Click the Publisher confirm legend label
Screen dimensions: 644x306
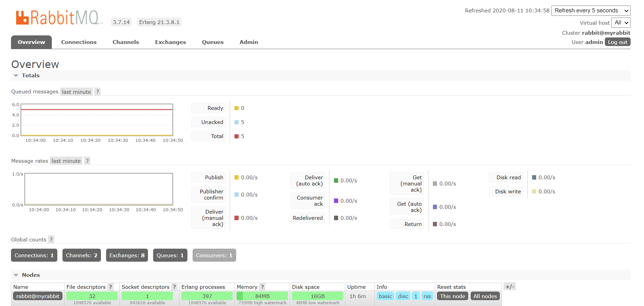coord(208,195)
